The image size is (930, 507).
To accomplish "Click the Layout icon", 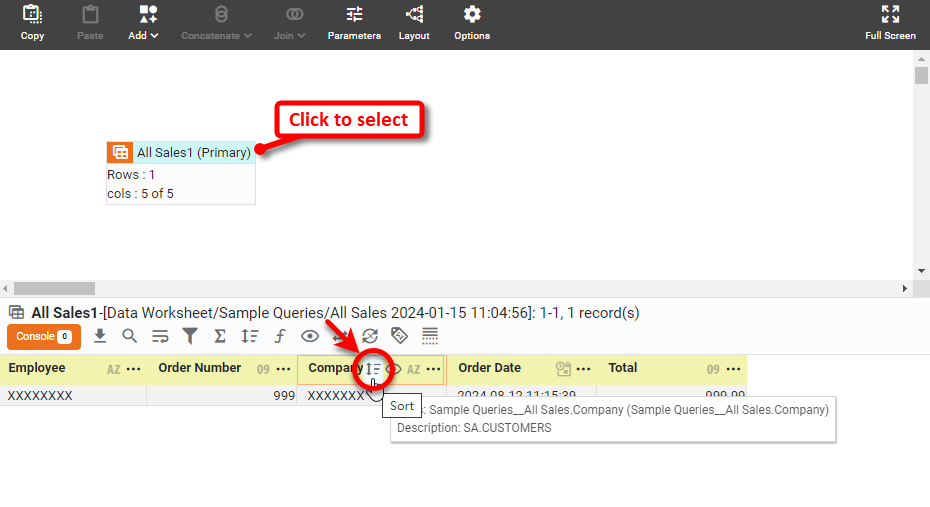I will tap(414, 24).
